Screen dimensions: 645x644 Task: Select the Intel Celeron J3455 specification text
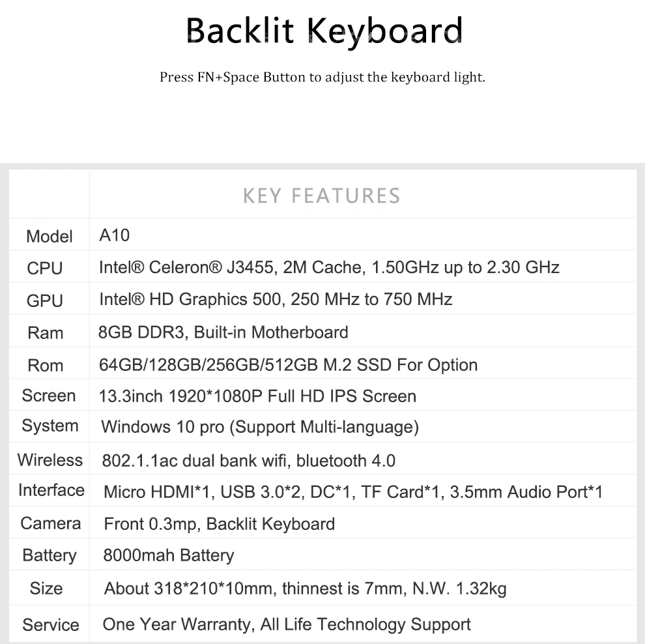pyautogui.click(x=329, y=267)
